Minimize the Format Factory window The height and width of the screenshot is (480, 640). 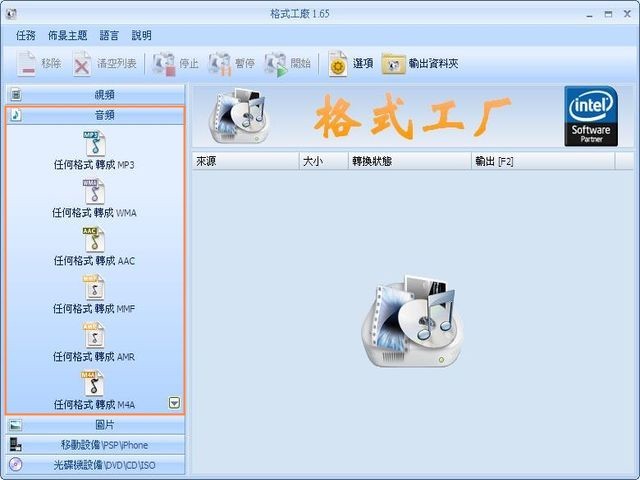tap(589, 14)
